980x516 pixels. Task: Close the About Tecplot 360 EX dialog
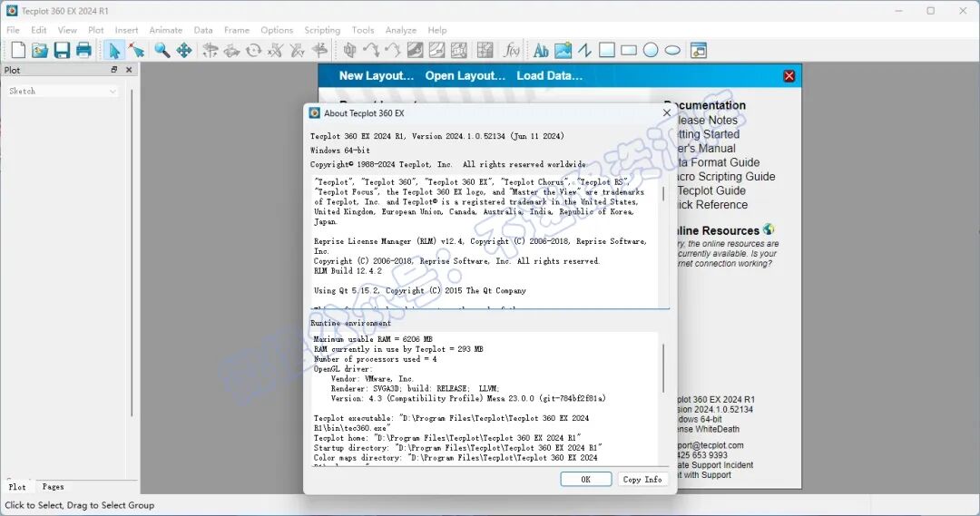coord(666,113)
